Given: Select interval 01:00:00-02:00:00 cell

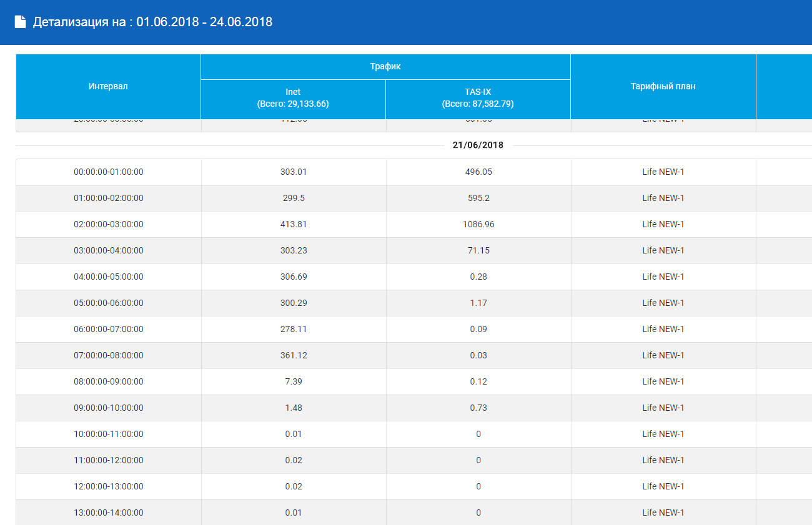Looking at the screenshot, I should (109, 198).
